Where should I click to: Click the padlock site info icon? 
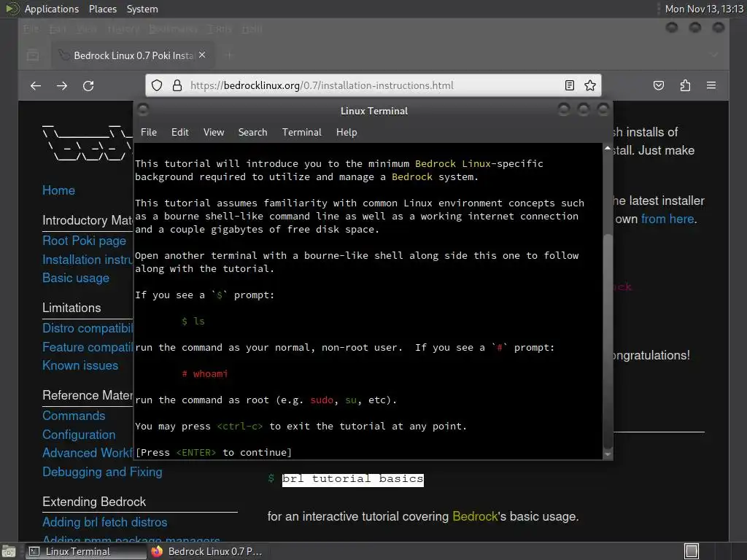click(177, 85)
